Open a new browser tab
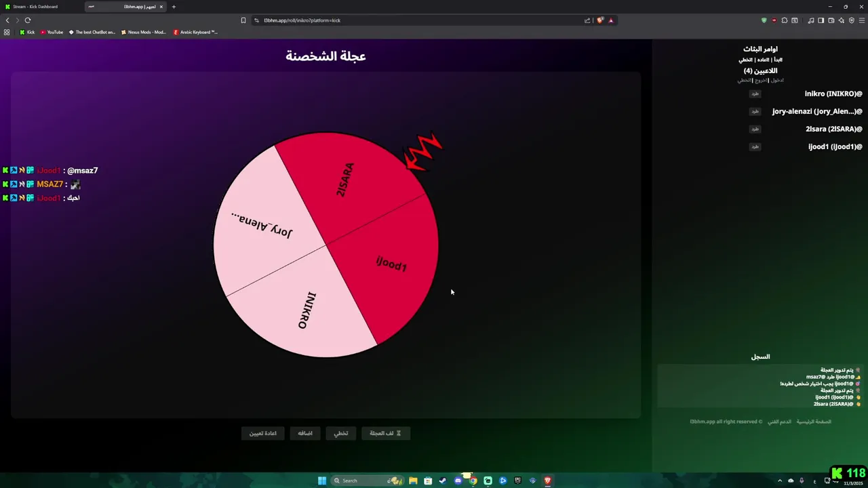The height and width of the screenshot is (488, 868). pyautogui.click(x=174, y=7)
